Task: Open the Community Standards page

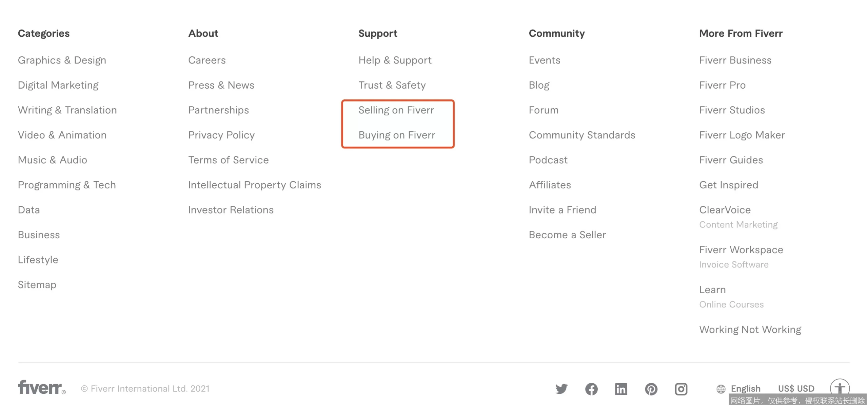Action: point(582,135)
